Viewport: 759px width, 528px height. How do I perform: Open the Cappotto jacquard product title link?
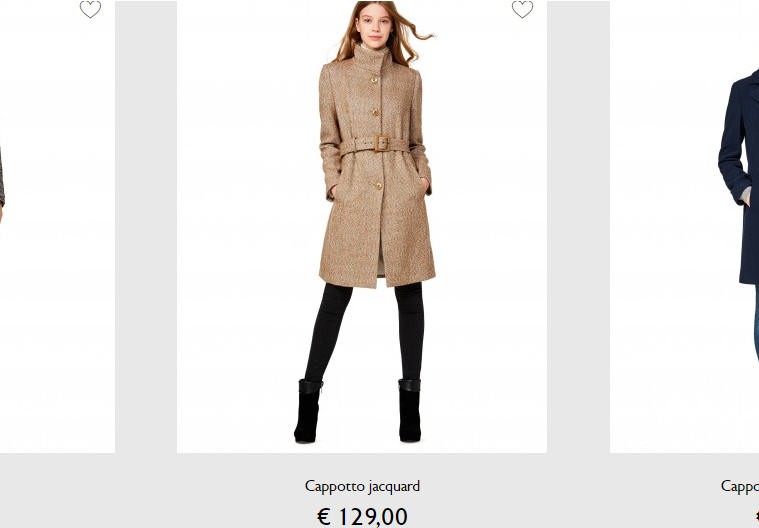(x=362, y=486)
